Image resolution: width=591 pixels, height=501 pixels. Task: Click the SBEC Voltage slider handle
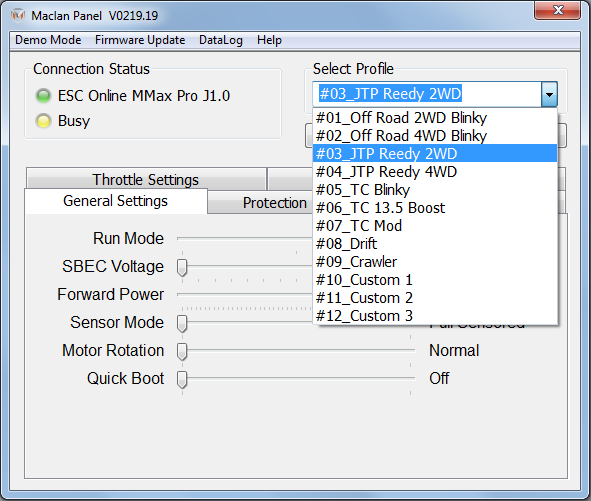pyautogui.click(x=182, y=267)
